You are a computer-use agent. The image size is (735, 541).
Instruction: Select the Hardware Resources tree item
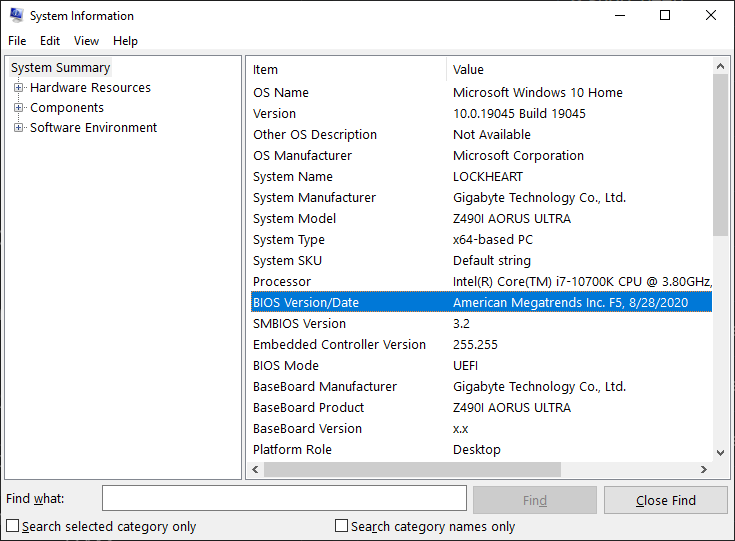point(90,88)
